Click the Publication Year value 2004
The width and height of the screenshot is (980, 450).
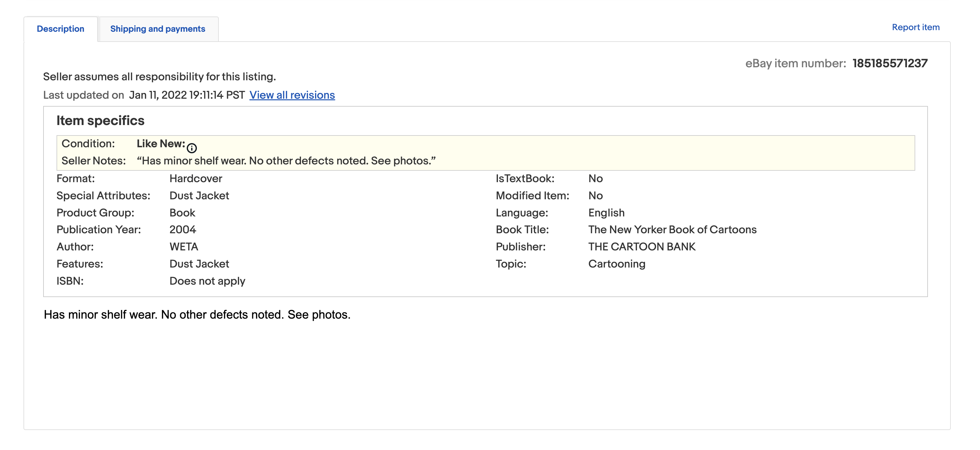(183, 229)
